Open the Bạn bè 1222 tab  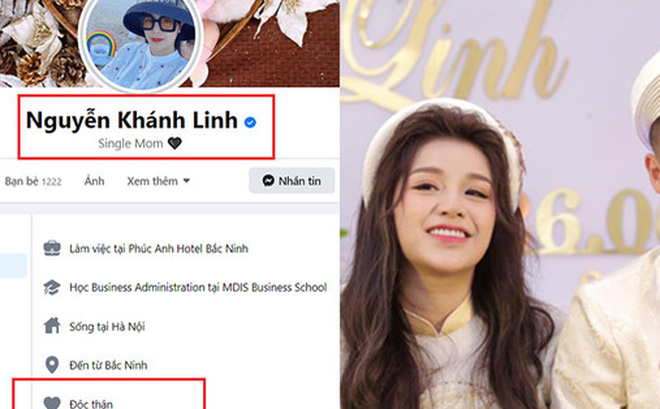coord(33,181)
